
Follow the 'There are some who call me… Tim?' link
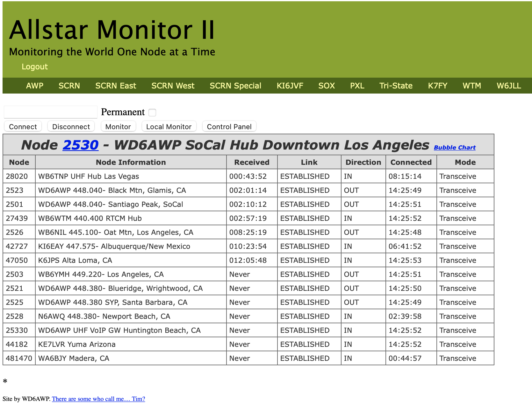pos(98,399)
